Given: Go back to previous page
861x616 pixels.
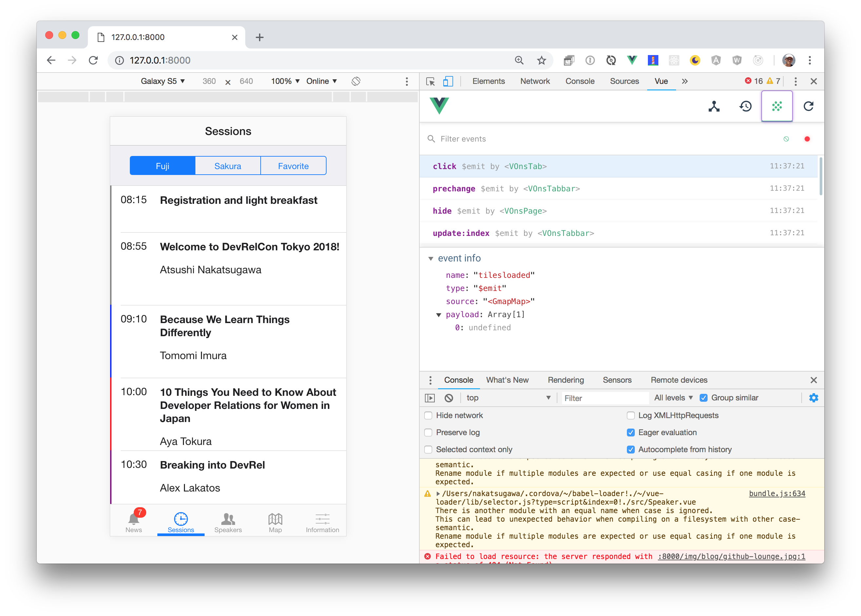Looking at the screenshot, I should pos(51,60).
